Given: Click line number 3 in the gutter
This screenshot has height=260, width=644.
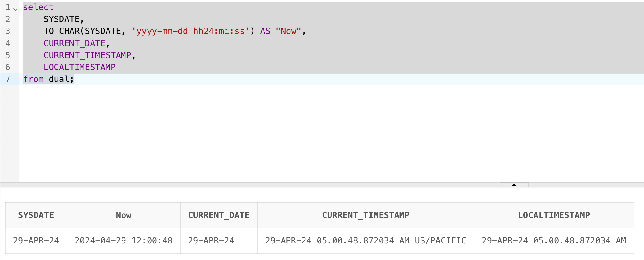Looking at the screenshot, I should click(8, 31).
